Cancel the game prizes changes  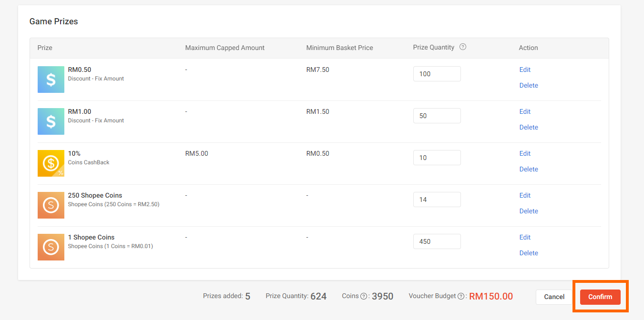click(553, 297)
